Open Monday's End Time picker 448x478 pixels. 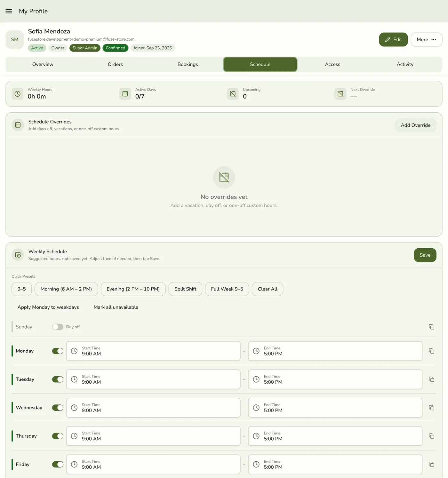335,351
